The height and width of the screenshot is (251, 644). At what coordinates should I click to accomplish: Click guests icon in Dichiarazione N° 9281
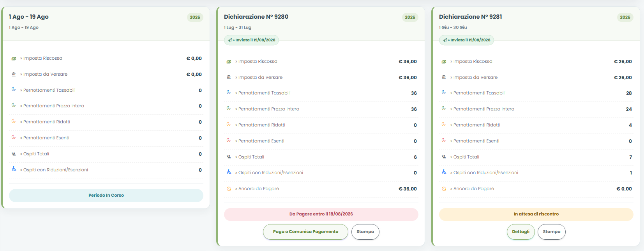pyautogui.click(x=444, y=157)
